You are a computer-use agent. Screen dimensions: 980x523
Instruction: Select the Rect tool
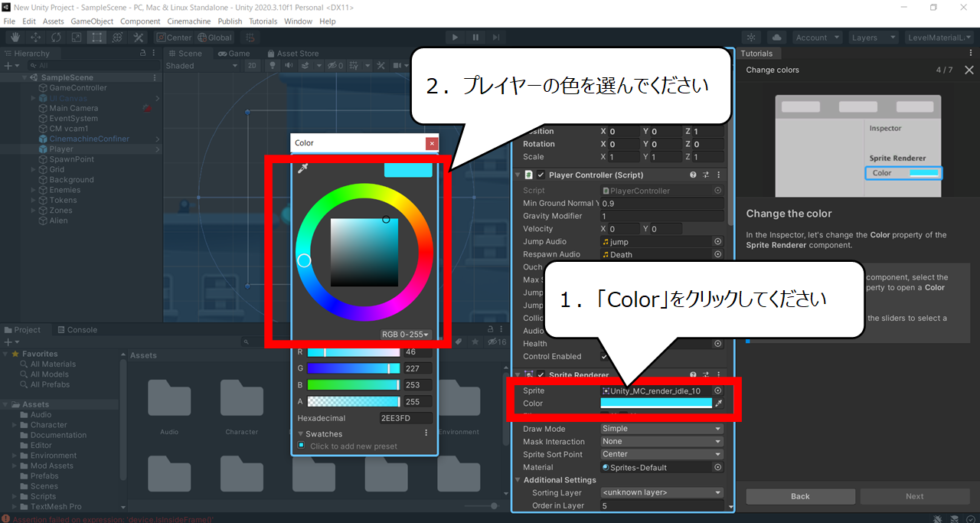[97, 37]
